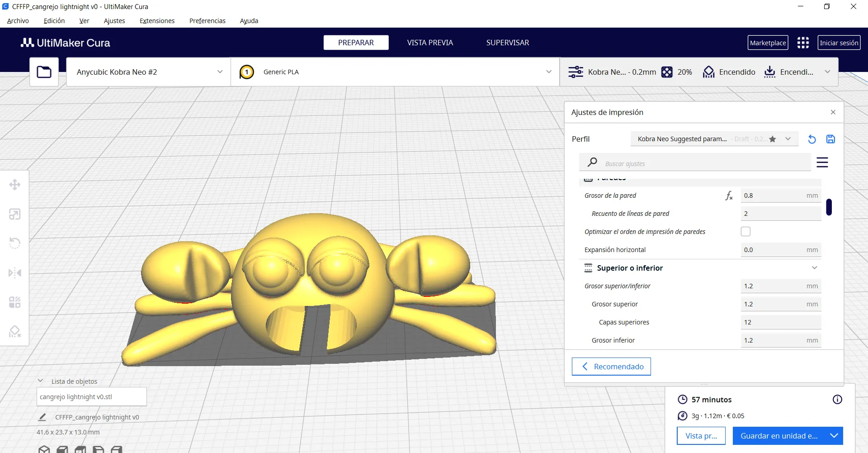This screenshot has width=868, height=453.
Task: Open the application switcher grid icon
Action: [x=803, y=43]
